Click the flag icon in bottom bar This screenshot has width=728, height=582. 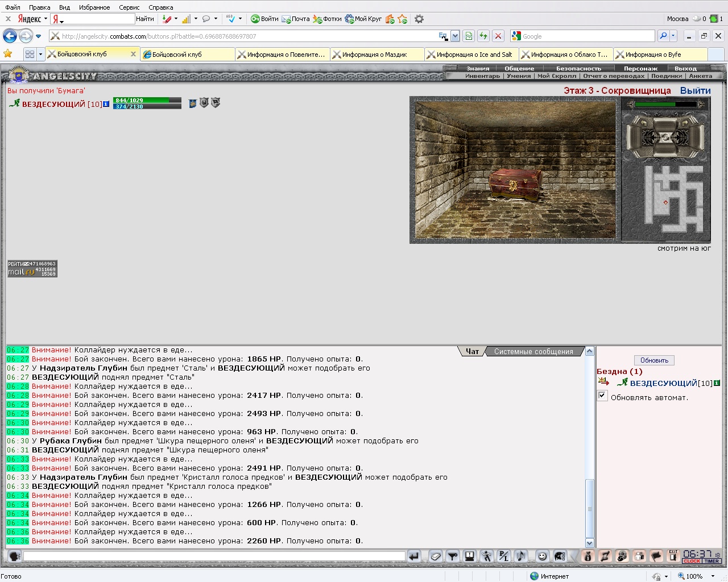point(656,556)
